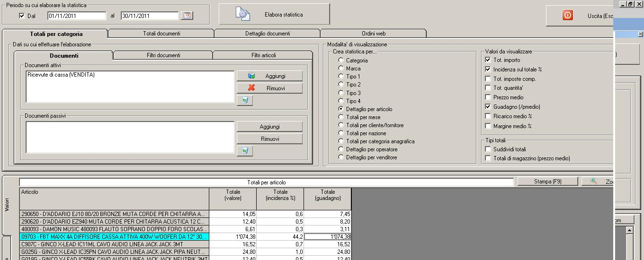Select Totali per mese radio button
This screenshot has width=644, height=260.
point(341,117)
